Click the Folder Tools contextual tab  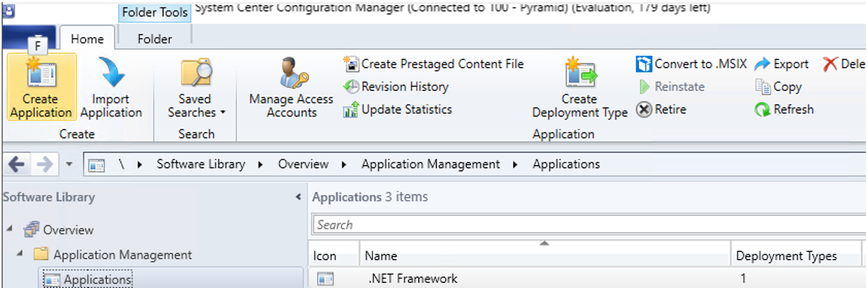pyautogui.click(x=155, y=13)
